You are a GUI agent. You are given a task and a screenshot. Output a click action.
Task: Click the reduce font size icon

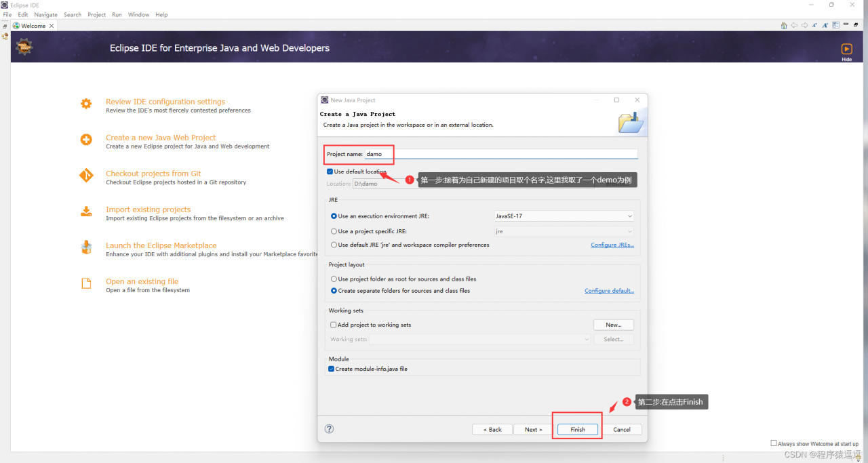click(814, 25)
